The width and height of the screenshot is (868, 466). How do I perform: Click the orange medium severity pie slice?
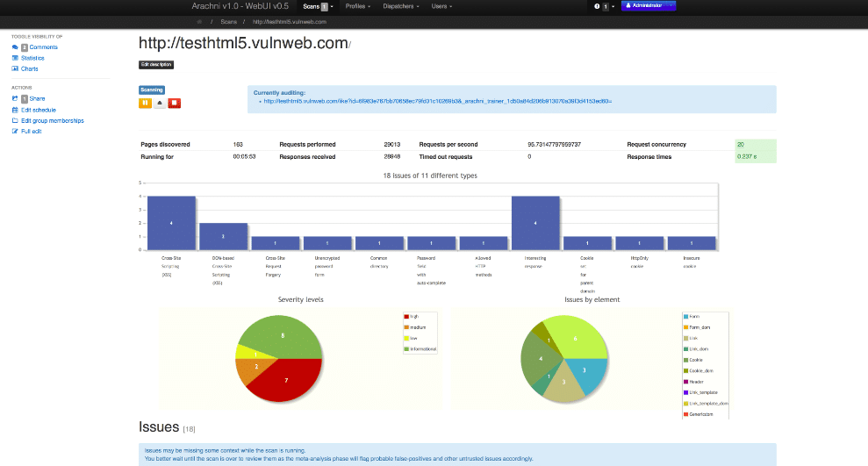(x=254, y=369)
